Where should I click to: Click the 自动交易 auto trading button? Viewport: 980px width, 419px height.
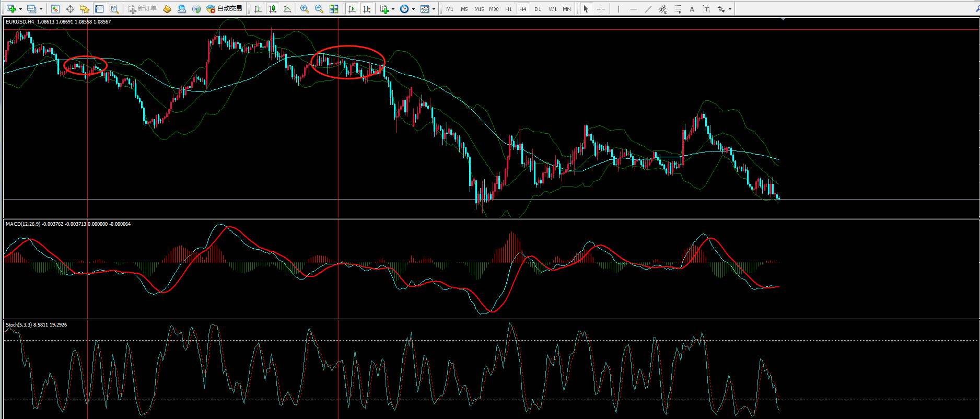[225, 9]
